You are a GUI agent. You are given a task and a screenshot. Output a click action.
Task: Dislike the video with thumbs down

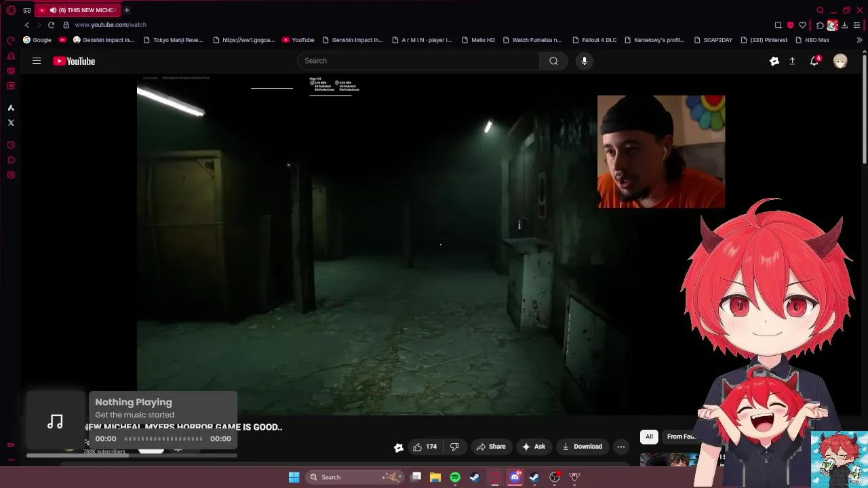(454, 447)
